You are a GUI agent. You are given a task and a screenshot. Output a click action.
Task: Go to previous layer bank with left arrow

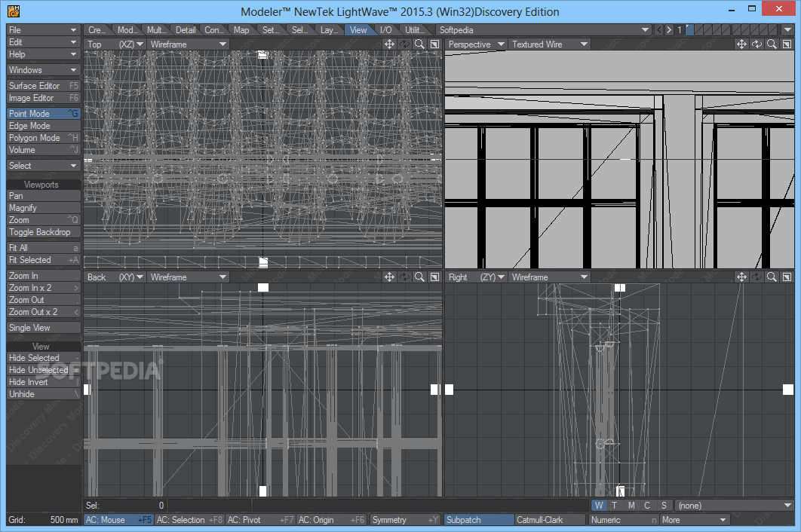[659, 30]
